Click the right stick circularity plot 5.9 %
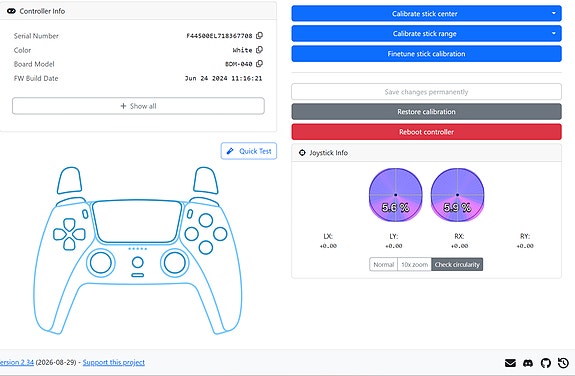575x376 pixels. 457,195
